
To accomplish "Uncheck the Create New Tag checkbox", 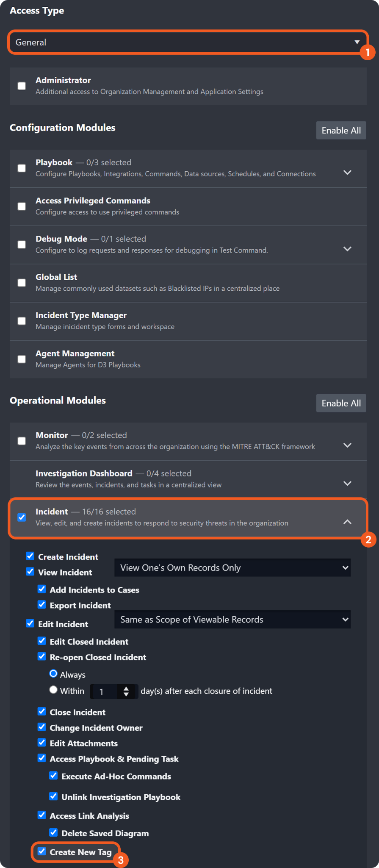I will 42,851.
